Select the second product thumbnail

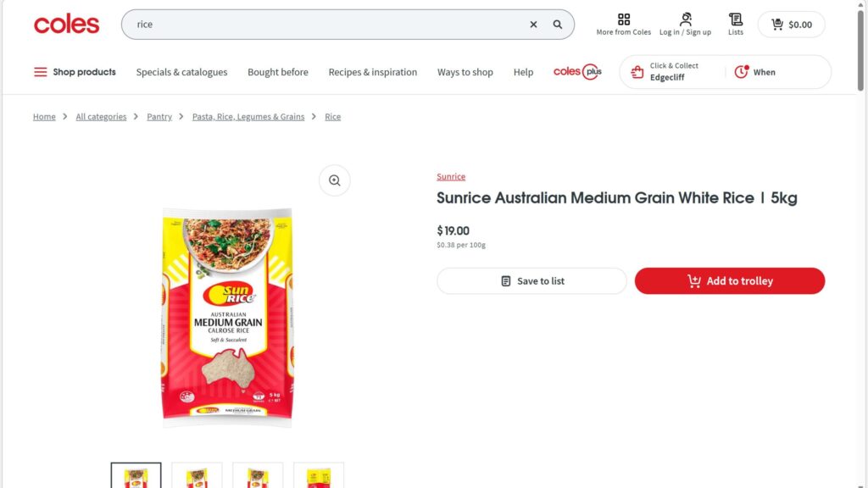tap(197, 476)
